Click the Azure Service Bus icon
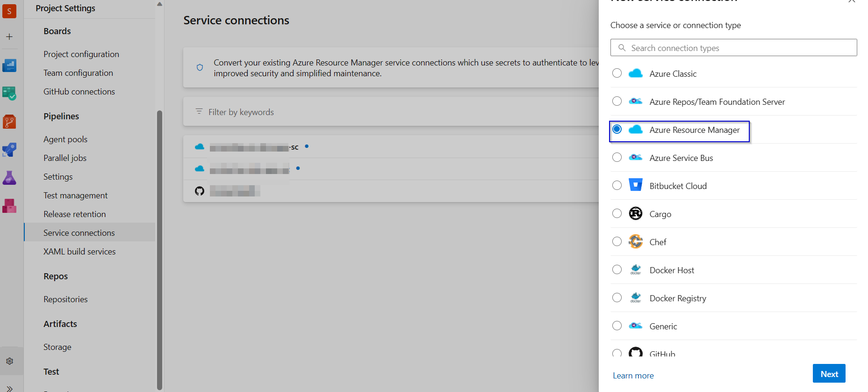The height and width of the screenshot is (392, 868). [636, 157]
